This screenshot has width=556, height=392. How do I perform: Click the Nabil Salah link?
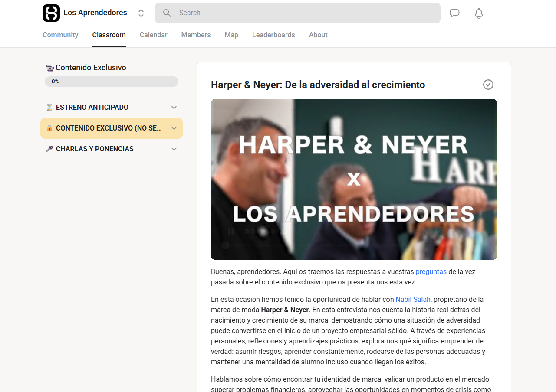click(x=413, y=299)
